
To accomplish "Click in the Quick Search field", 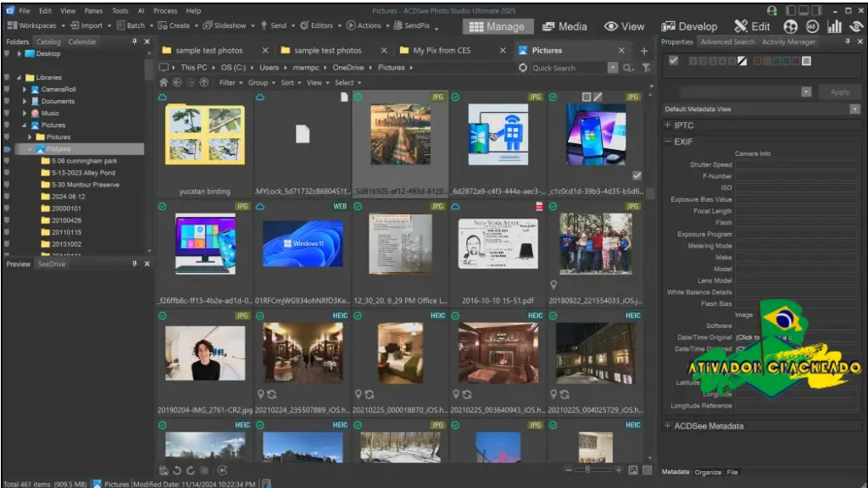I will [x=567, y=68].
